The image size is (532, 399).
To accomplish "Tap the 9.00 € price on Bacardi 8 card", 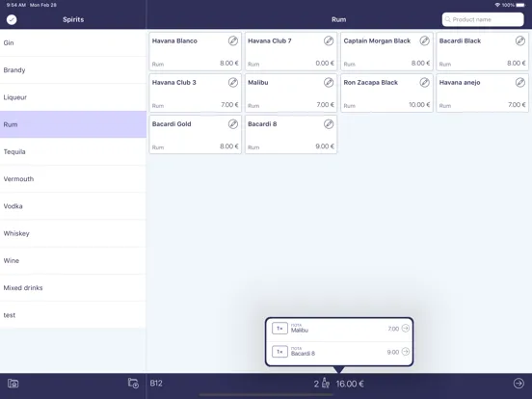I will [325, 146].
